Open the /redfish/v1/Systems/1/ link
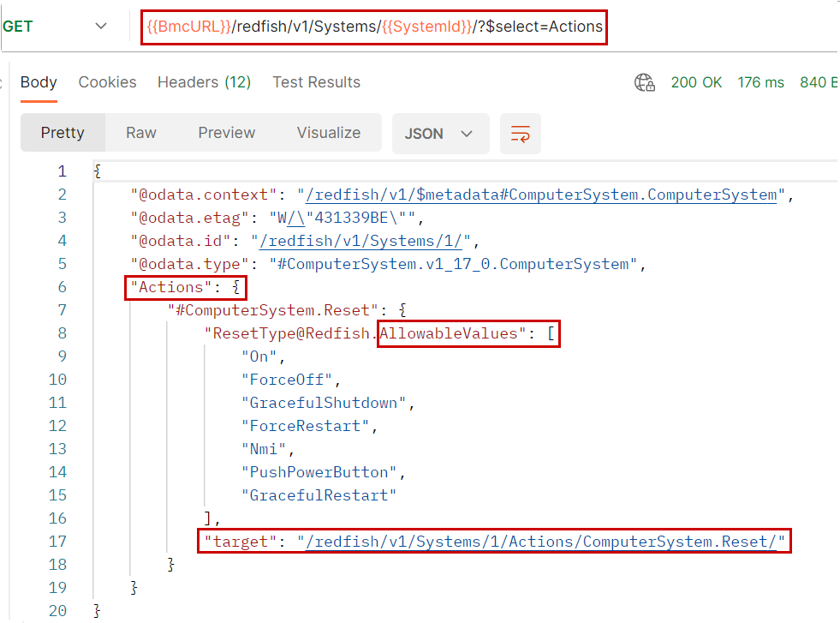The height and width of the screenshot is (623, 840). (359, 241)
